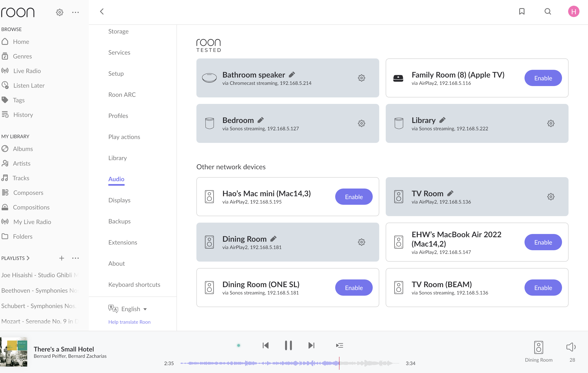Click the volume speaker icon
This screenshot has height=373, width=588.
(x=571, y=347)
